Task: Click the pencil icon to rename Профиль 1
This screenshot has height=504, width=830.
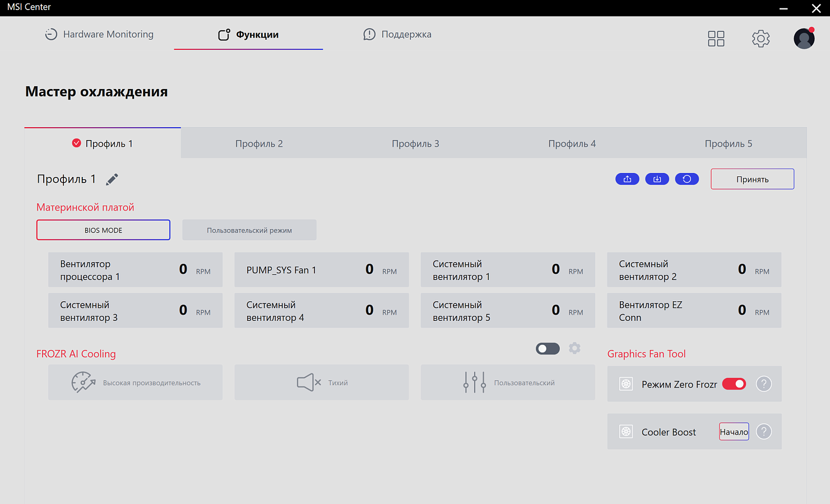Action: click(x=112, y=179)
